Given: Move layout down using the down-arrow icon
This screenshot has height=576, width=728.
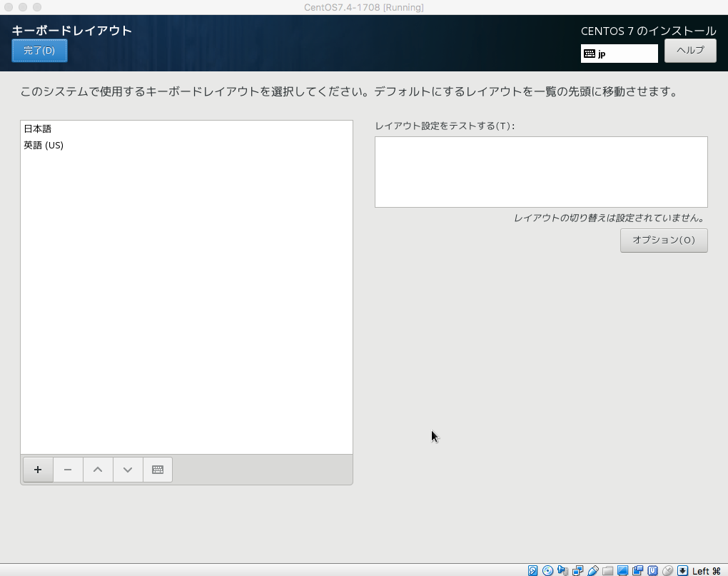Looking at the screenshot, I should click(x=128, y=469).
